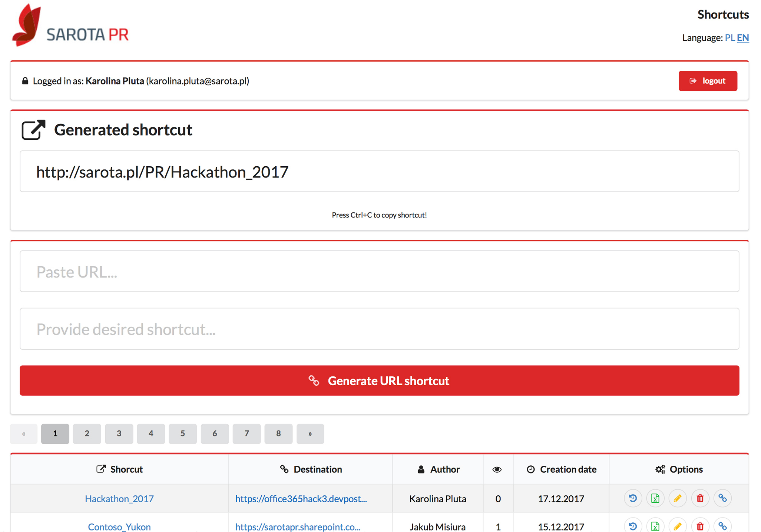761x532 pixels.
Task: Delete the Contoso_Yukon shortcut
Action: click(700, 526)
